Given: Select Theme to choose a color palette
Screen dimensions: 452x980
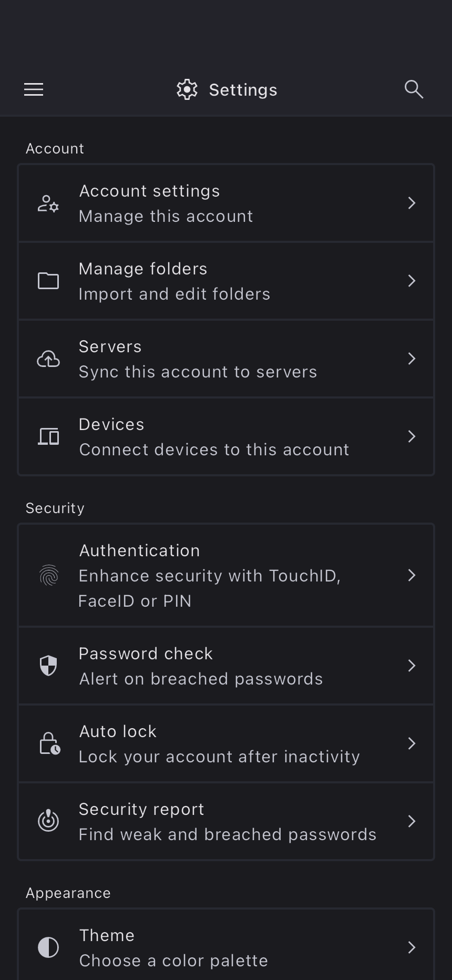Looking at the screenshot, I should pos(210,947).
